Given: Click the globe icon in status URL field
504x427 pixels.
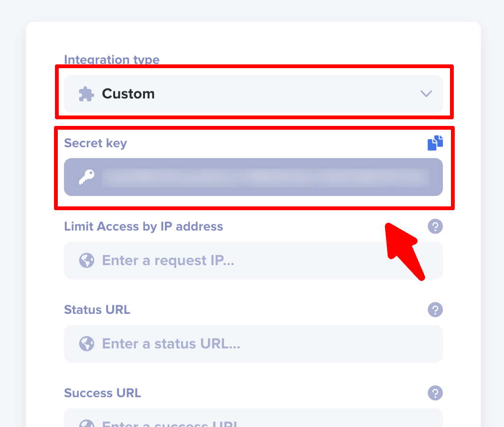Looking at the screenshot, I should pyautogui.click(x=86, y=344).
